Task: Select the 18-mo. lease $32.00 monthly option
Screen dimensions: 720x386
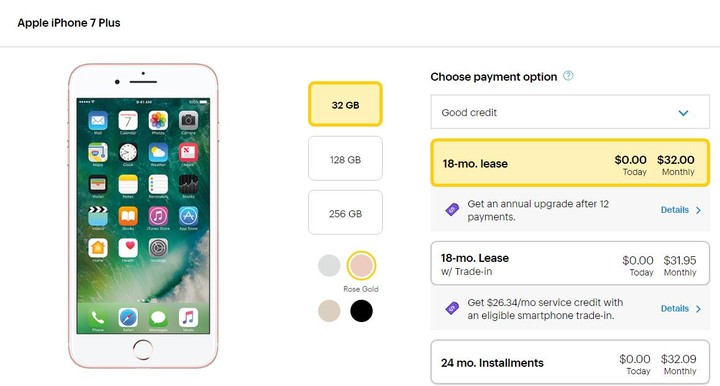Action: coord(570,163)
